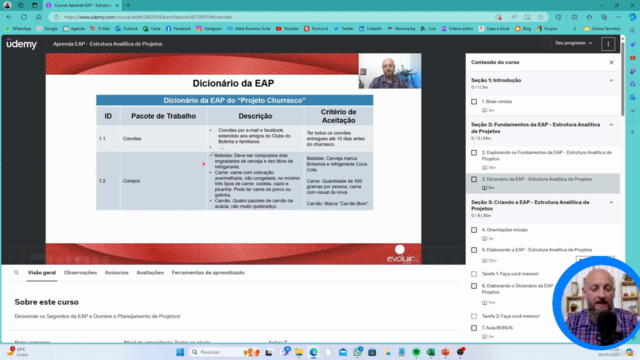Open the Youtube bookmark
640x360 pixels.
(x=287, y=29)
